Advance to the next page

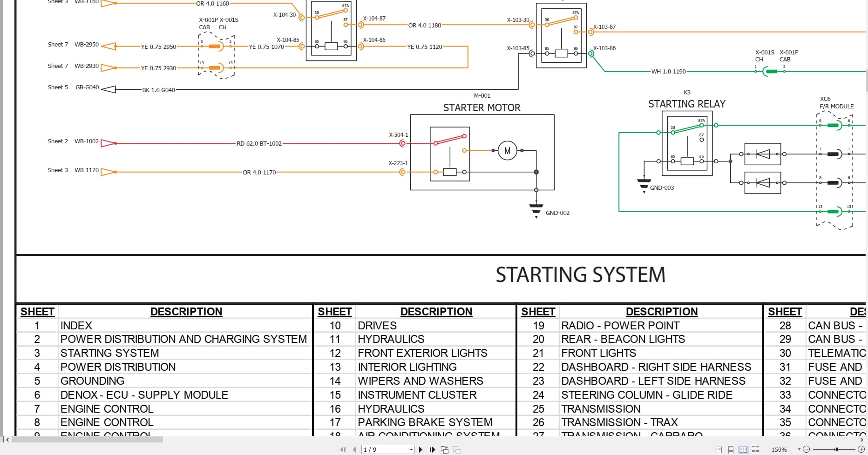420,449
